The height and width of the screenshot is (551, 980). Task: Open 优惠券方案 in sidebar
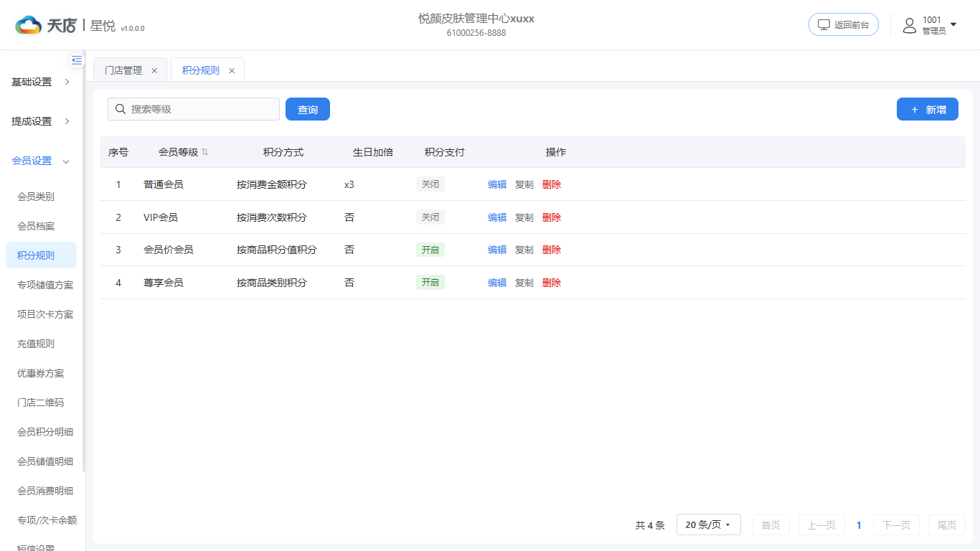pos(41,373)
